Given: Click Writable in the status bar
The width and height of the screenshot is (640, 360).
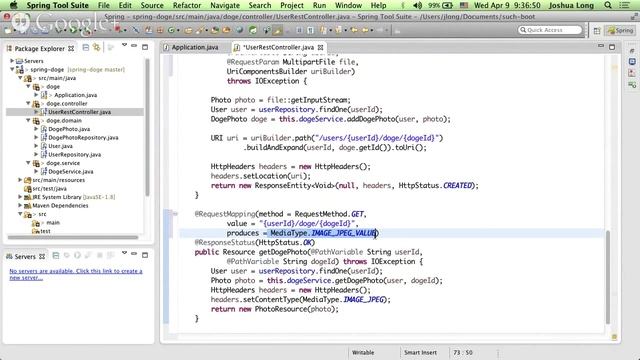Looking at the screenshot, I should (x=363, y=352).
